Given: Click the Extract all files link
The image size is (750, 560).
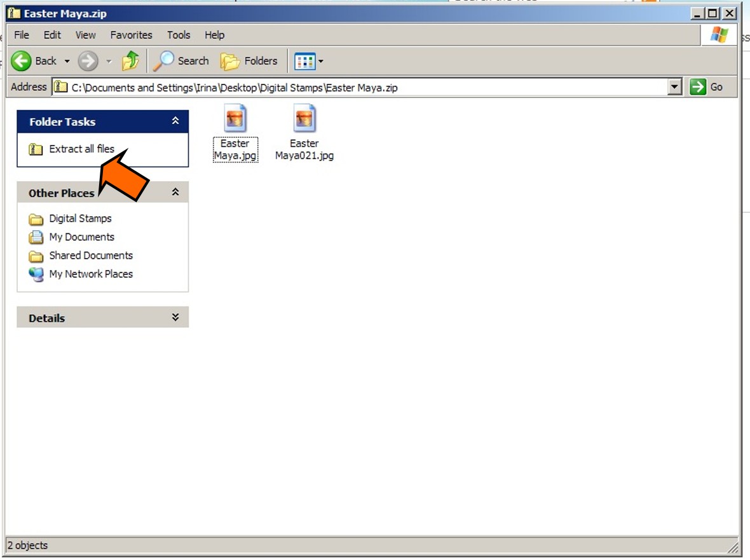Looking at the screenshot, I should [x=82, y=149].
